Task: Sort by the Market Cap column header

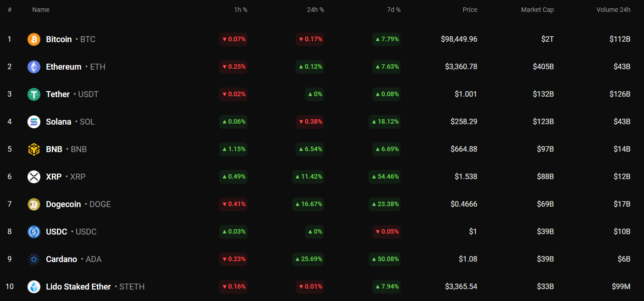Action: click(537, 10)
